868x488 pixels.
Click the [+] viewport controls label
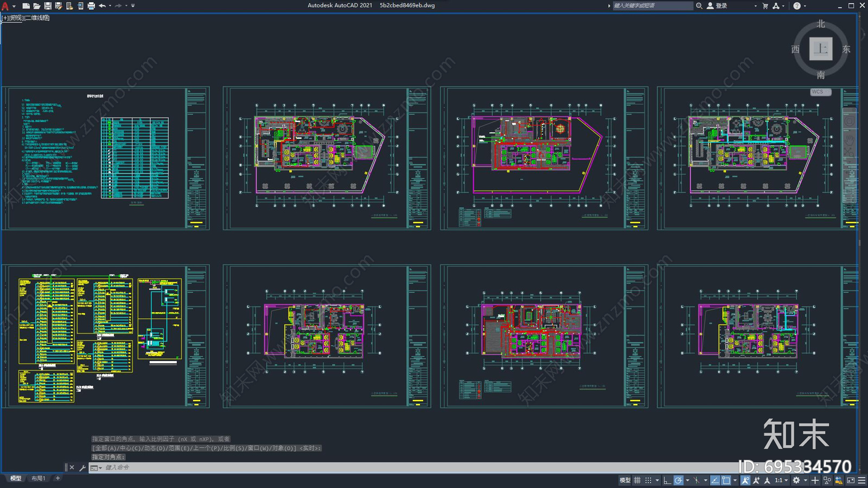tap(5, 18)
